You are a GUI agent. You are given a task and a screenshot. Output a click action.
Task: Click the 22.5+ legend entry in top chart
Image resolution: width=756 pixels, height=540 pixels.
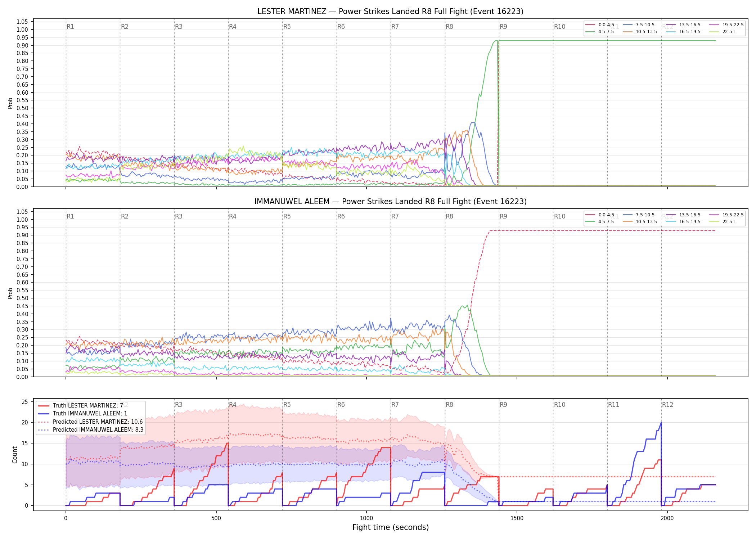pos(723,32)
